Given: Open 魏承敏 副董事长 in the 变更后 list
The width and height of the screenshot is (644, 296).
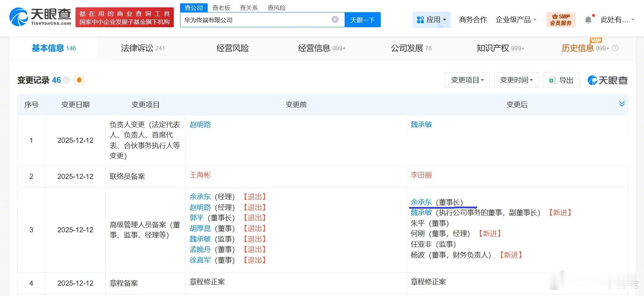Looking at the screenshot, I should [x=421, y=212].
